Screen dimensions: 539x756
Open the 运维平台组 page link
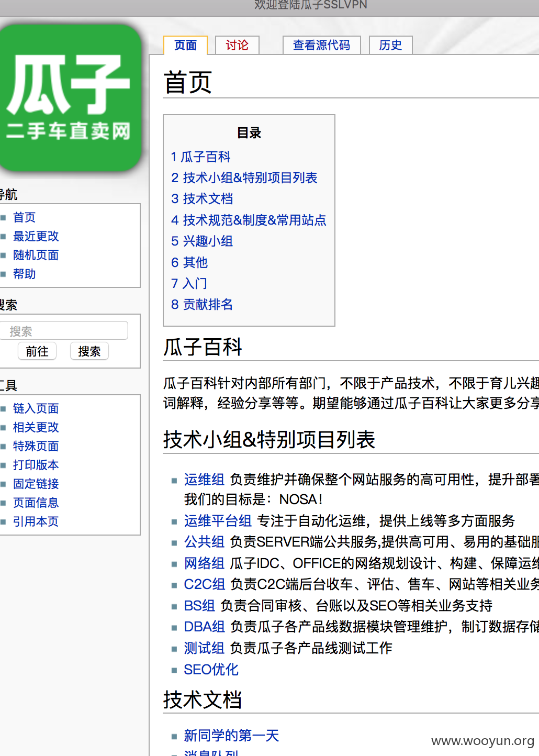218,520
